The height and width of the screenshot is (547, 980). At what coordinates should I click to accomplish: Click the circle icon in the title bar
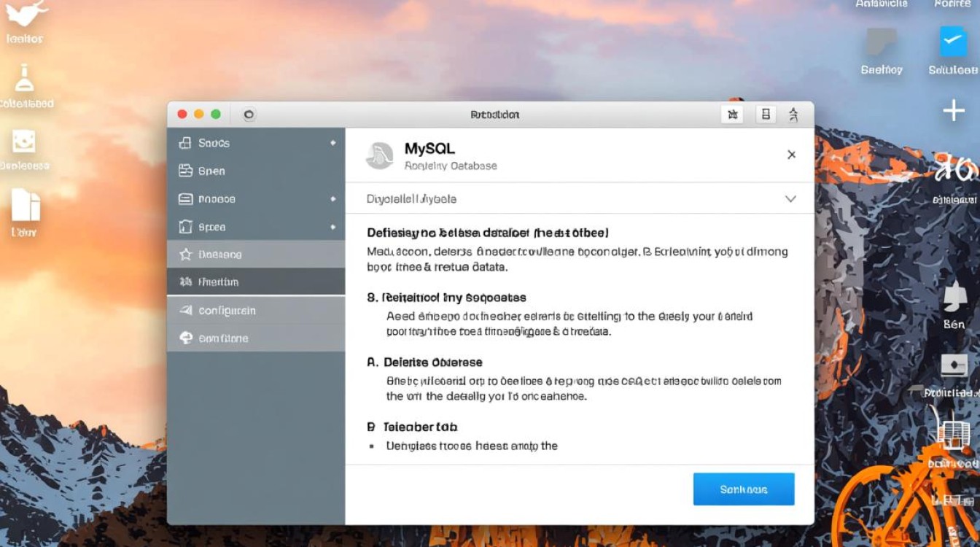tap(248, 115)
